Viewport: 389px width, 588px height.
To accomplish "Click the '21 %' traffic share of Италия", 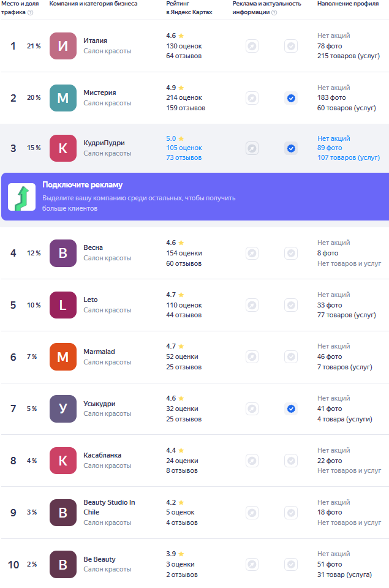I will [34, 46].
